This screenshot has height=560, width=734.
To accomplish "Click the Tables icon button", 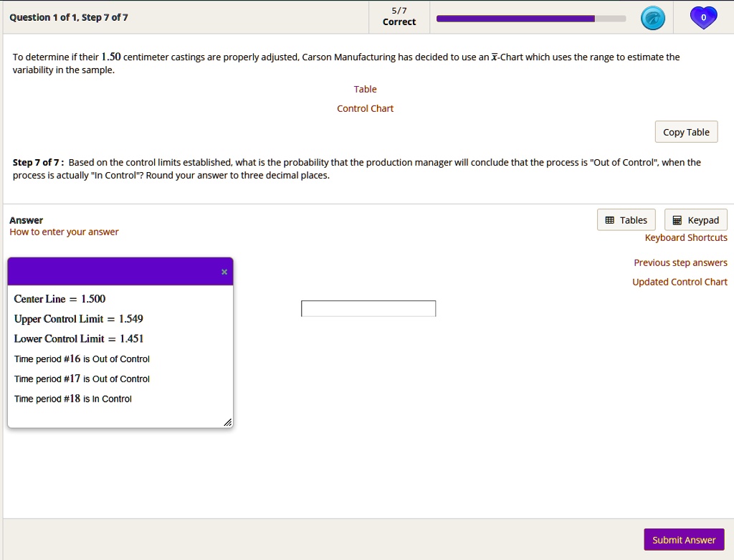I will click(626, 219).
